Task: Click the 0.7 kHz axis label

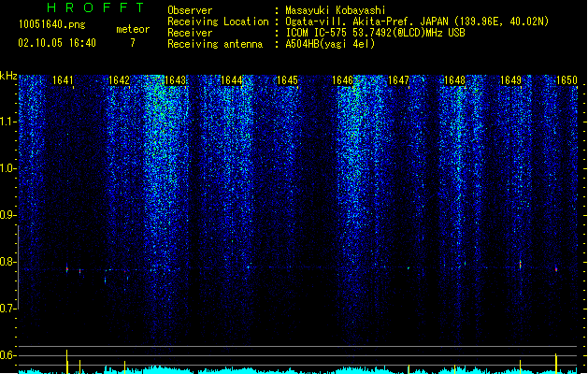Action: (7, 309)
